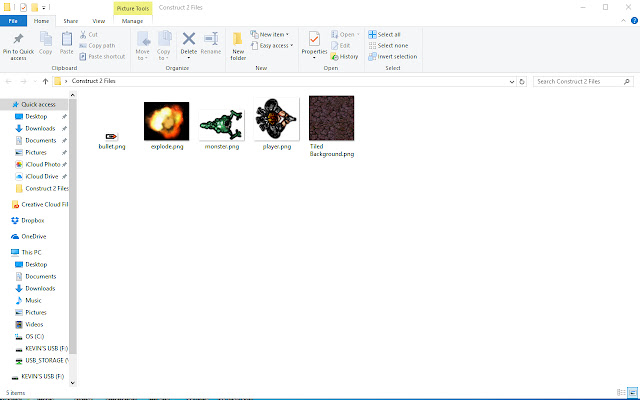
Task: Click the Picture Tools contextual tab
Action: pyautogui.click(x=133, y=8)
